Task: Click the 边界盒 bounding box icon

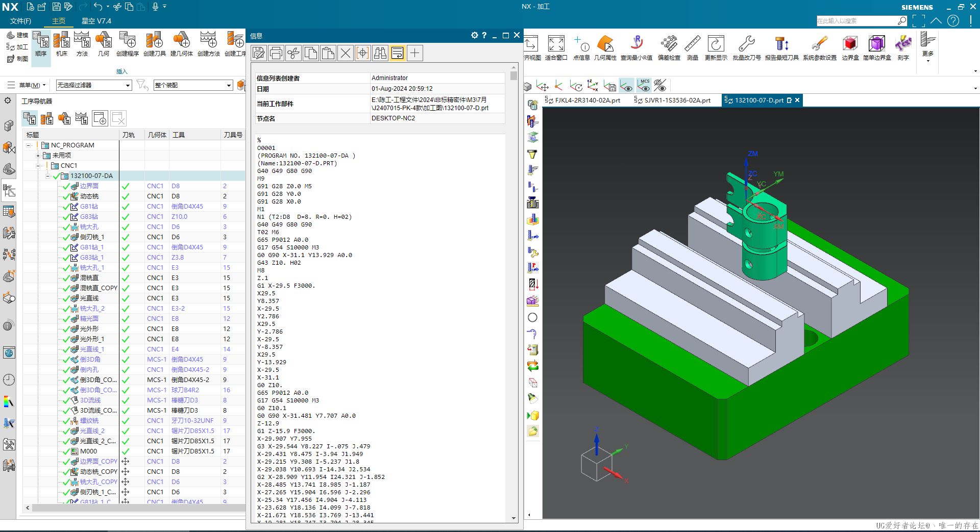Action: (x=850, y=48)
